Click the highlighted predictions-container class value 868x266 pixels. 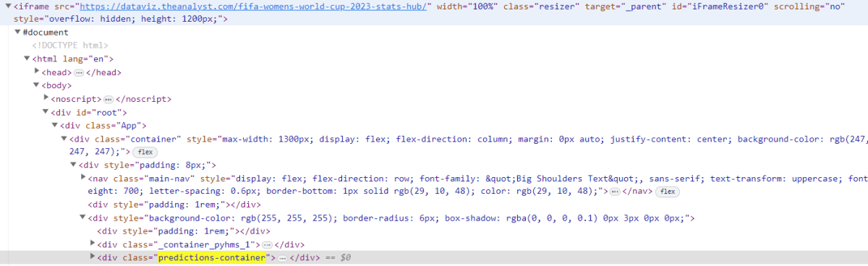coord(213,257)
